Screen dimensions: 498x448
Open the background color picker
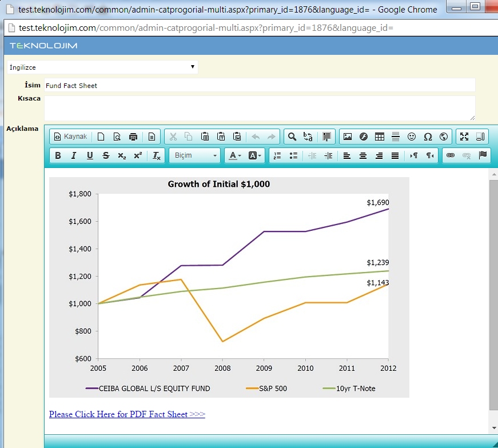pos(254,155)
